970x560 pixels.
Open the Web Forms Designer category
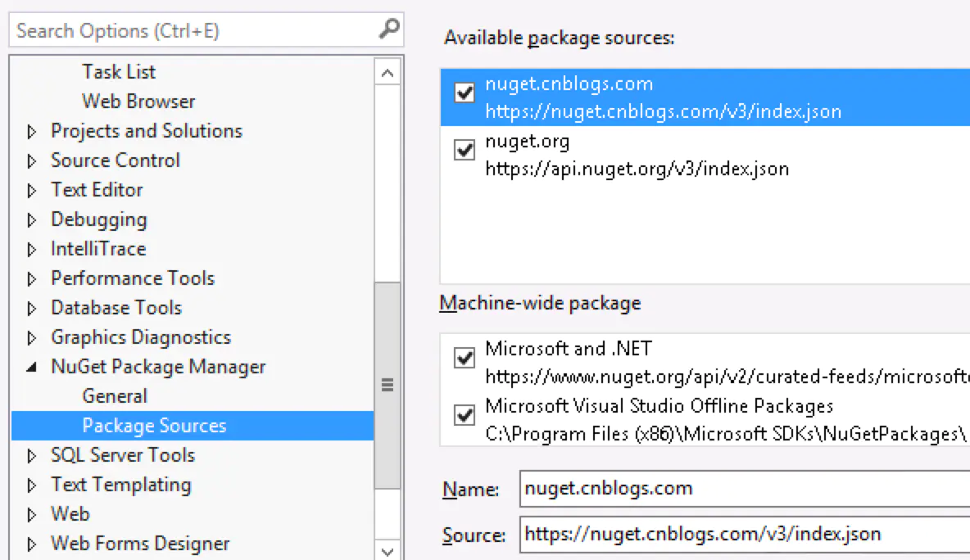(140, 544)
